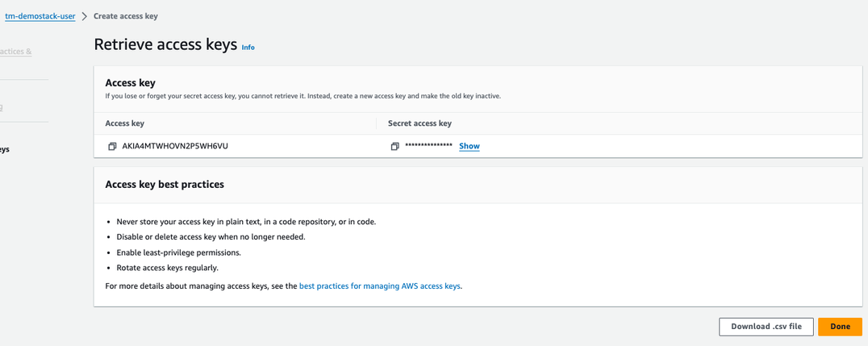Select the second wizard step in left sidebar
This screenshot has height=346, width=868.
[x=2, y=106]
